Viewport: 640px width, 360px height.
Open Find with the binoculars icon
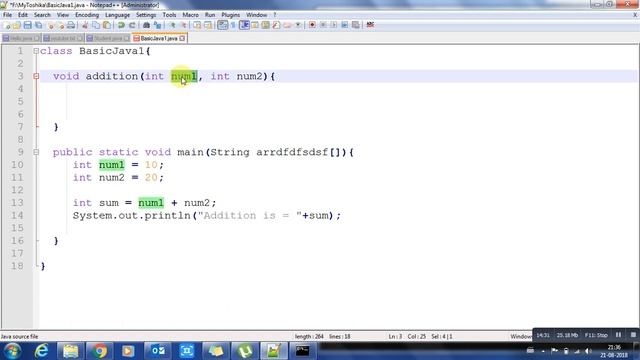click(x=146, y=25)
